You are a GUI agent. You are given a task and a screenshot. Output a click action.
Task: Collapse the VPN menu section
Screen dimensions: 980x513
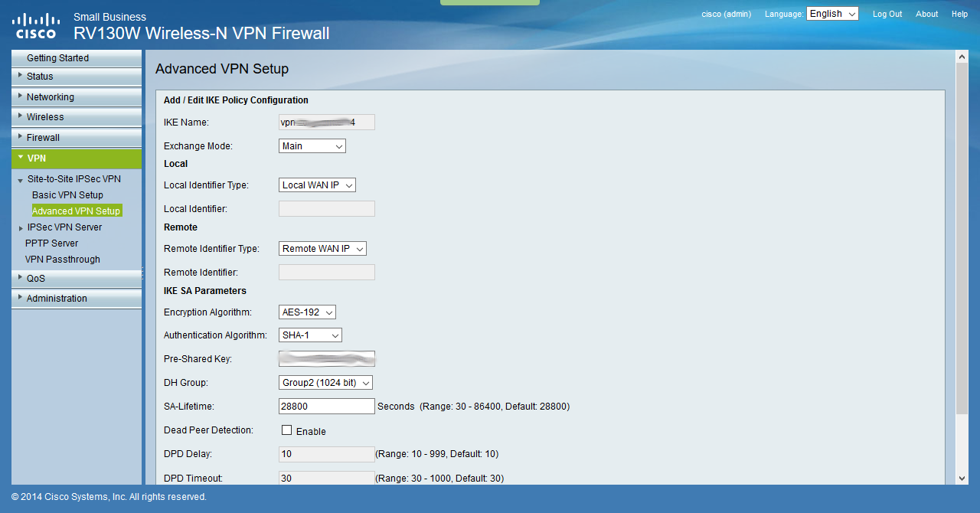coord(20,158)
